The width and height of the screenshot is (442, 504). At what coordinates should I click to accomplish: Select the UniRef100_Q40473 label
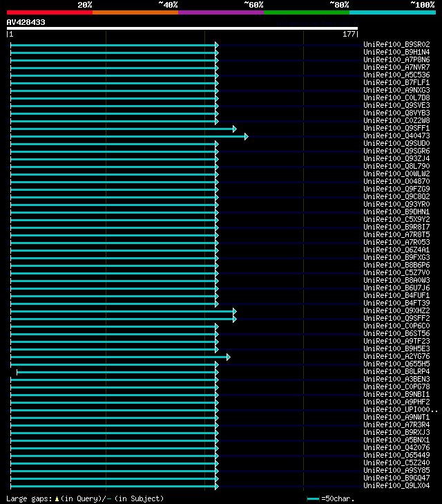[x=396, y=136]
